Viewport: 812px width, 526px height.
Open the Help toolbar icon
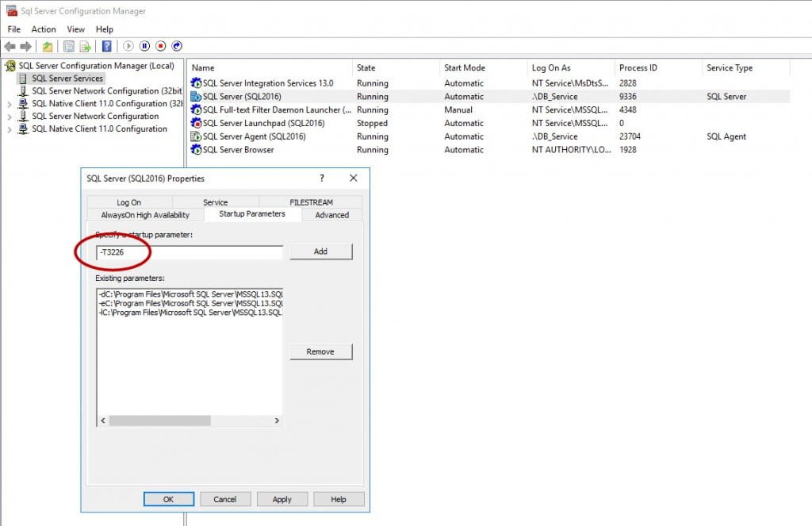107,46
